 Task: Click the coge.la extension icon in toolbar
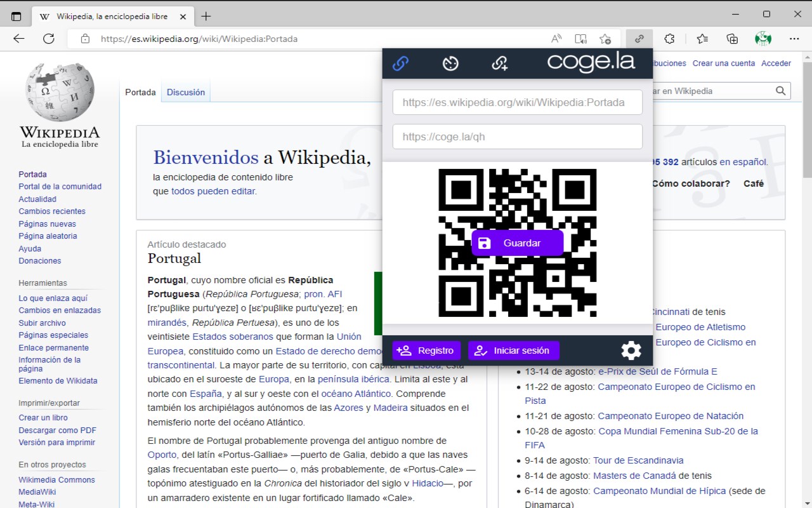pyautogui.click(x=639, y=39)
